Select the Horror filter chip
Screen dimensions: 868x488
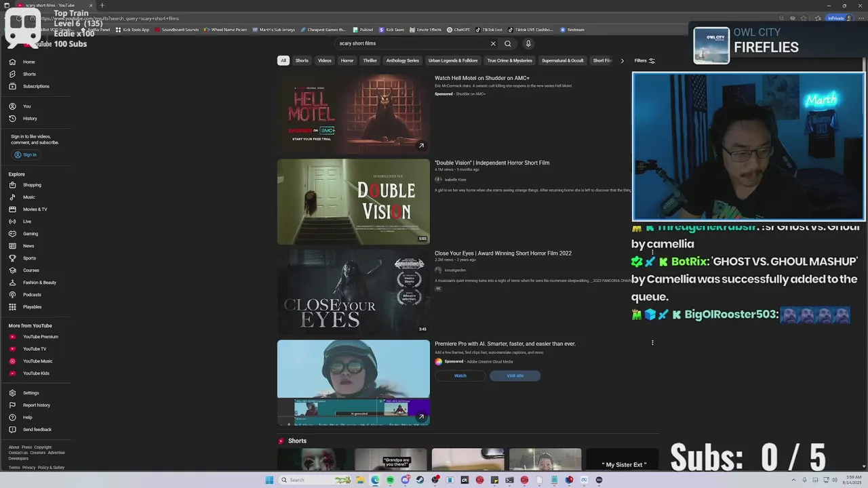pos(347,60)
